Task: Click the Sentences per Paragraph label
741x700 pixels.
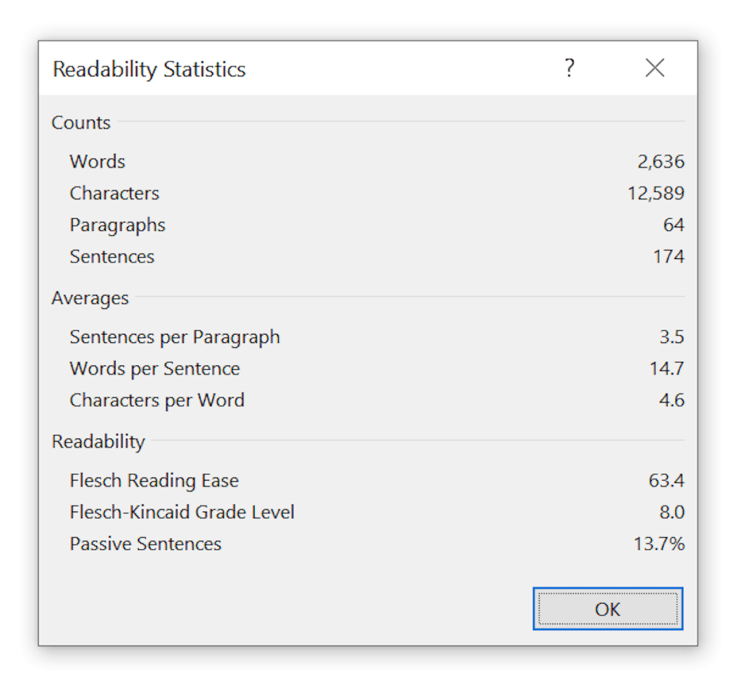Action: (174, 337)
